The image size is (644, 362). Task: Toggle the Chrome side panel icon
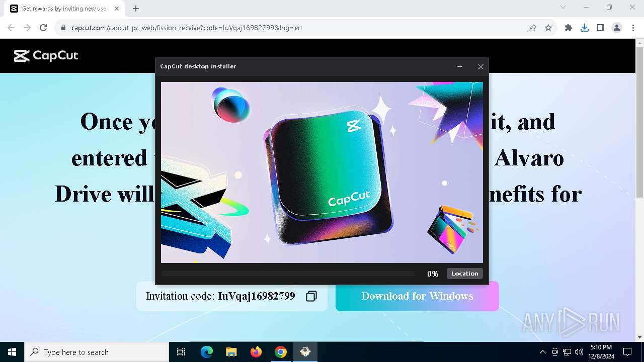pyautogui.click(x=601, y=28)
